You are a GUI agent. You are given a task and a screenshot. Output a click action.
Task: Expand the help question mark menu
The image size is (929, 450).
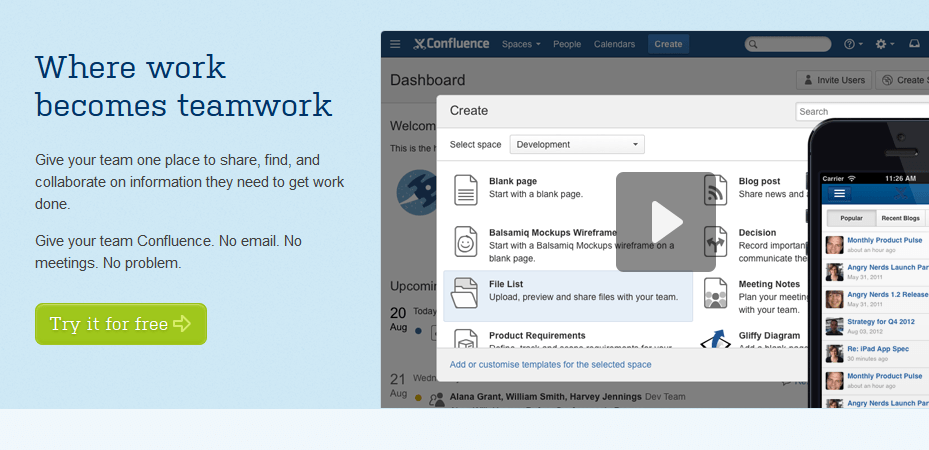pos(853,44)
